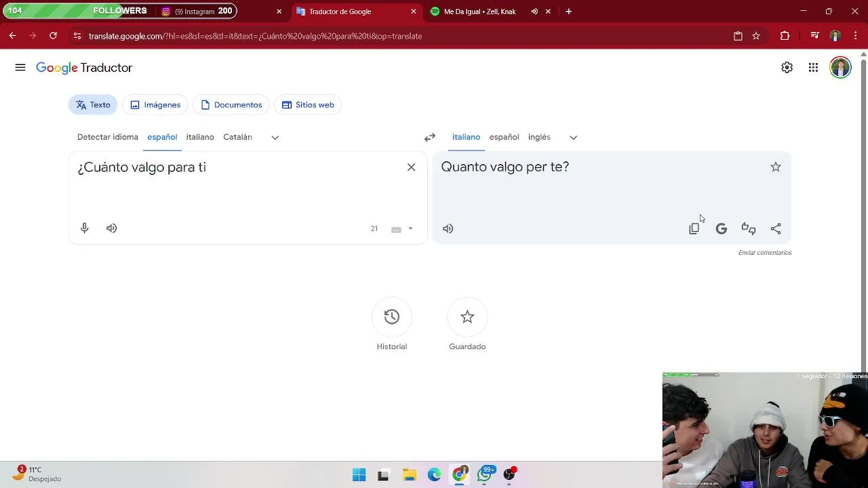Open Microsoft Edge from the taskbar
This screenshot has width=868, height=488.
coord(434,475)
